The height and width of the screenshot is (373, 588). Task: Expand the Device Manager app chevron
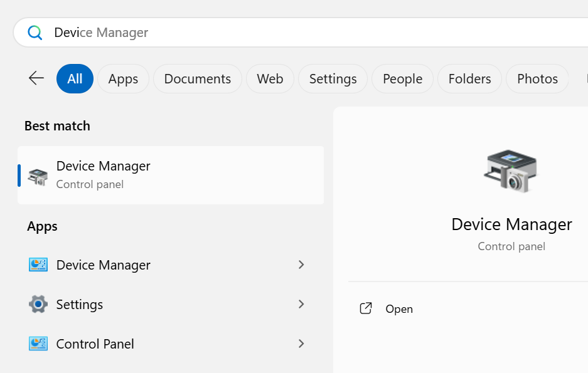(301, 265)
